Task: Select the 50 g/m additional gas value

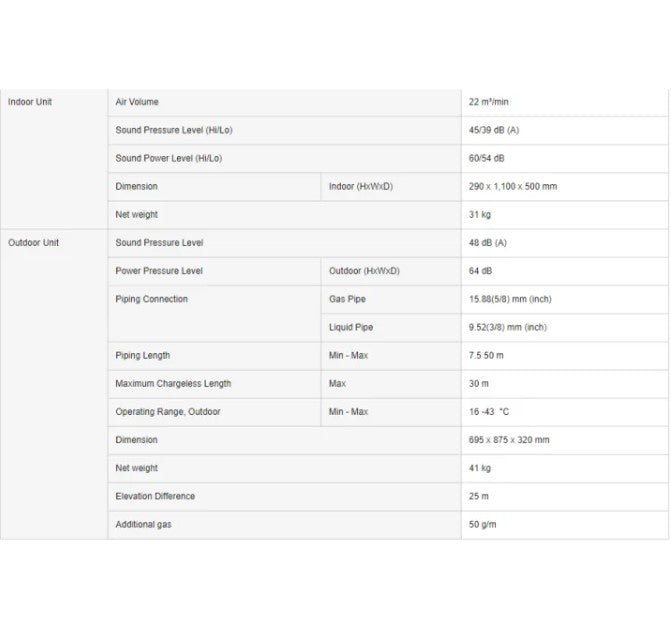Action: (x=482, y=524)
